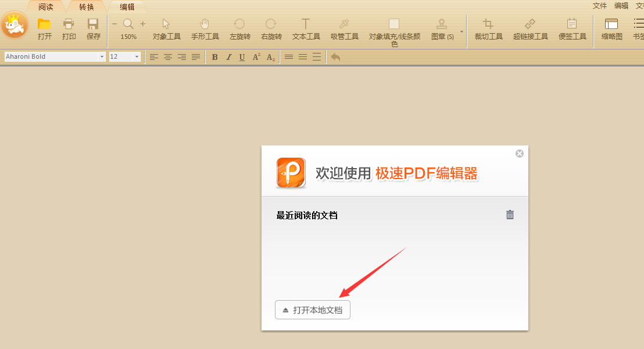The width and height of the screenshot is (644, 349).
Task: Click the 打开本地文档 button
Action: (x=312, y=309)
